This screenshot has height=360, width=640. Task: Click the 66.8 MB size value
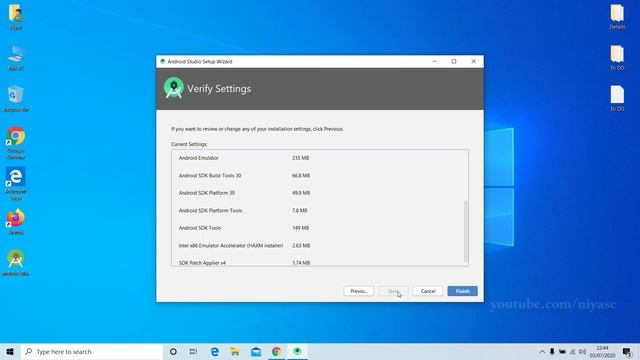301,176
